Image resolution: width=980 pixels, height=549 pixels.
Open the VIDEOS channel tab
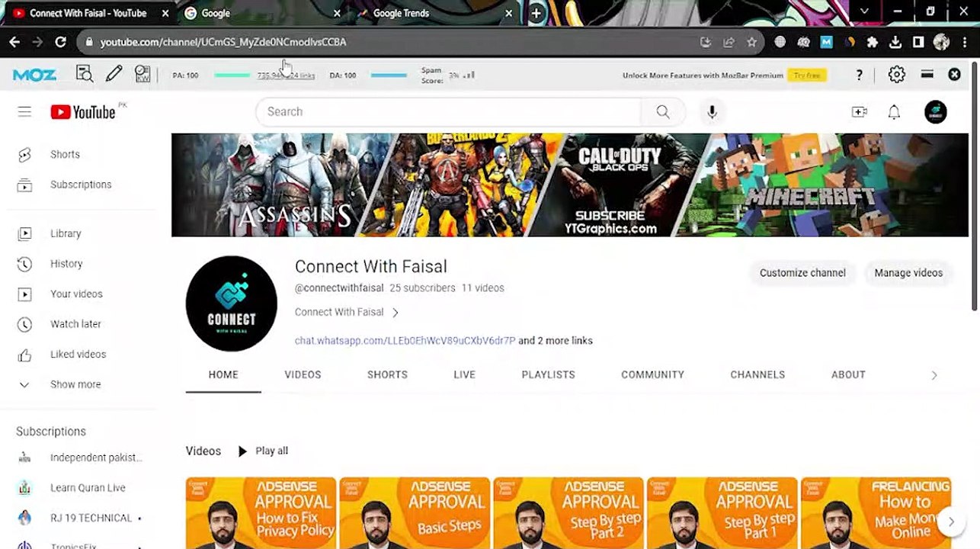pyautogui.click(x=303, y=374)
